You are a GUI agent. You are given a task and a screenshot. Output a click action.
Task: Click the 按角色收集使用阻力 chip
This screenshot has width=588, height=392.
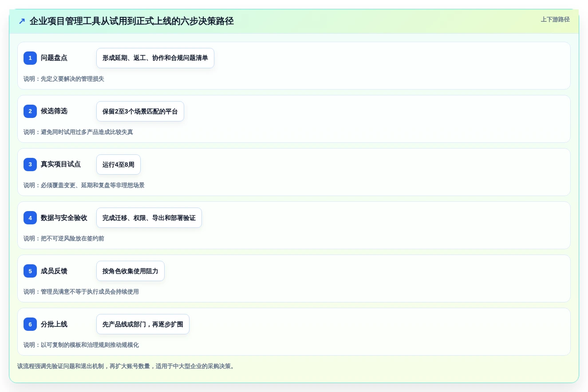click(x=130, y=271)
